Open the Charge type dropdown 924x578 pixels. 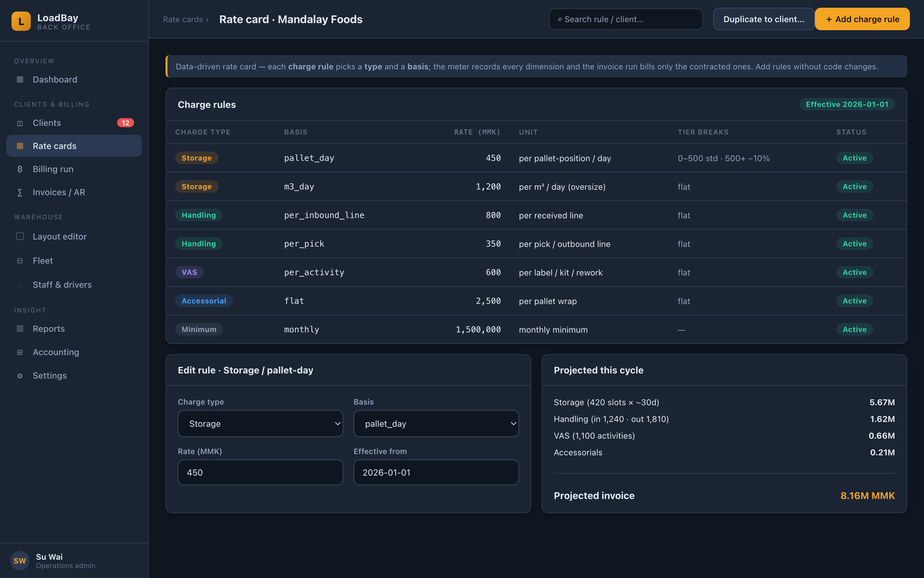pyautogui.click(x=261, y=424)
